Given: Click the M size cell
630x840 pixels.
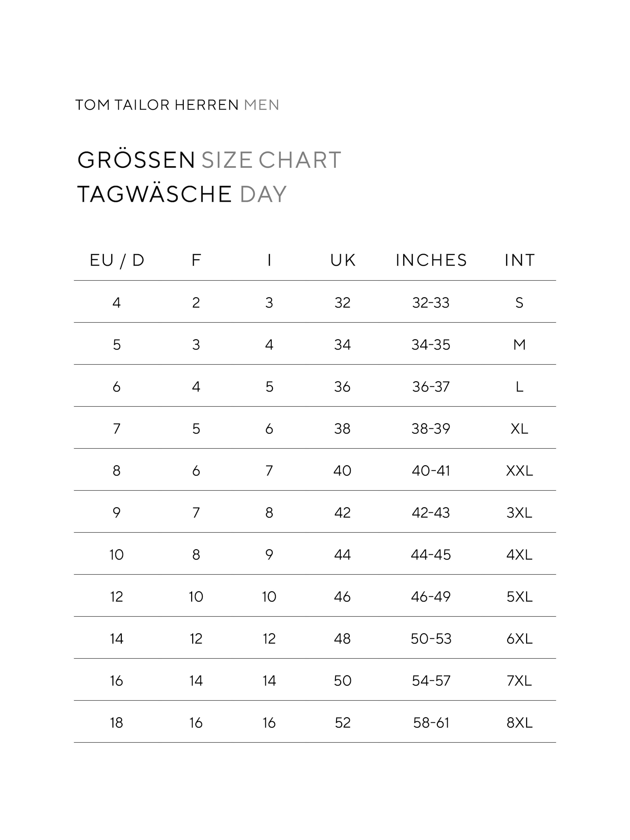Looking at the screenshot, I should pyautogui.click(x=519, y=345).
